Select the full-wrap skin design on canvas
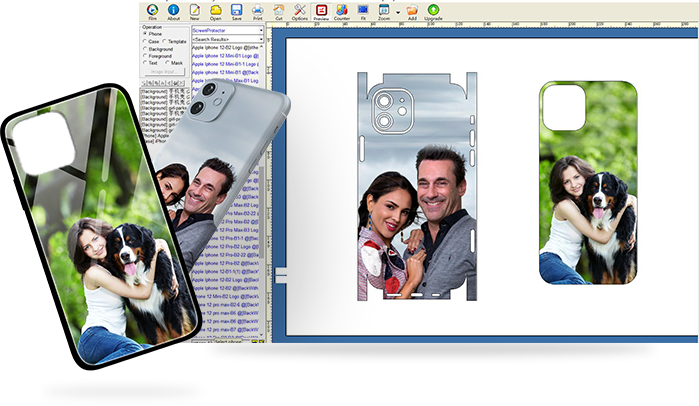The image size is (699, 406). point(417,186)
